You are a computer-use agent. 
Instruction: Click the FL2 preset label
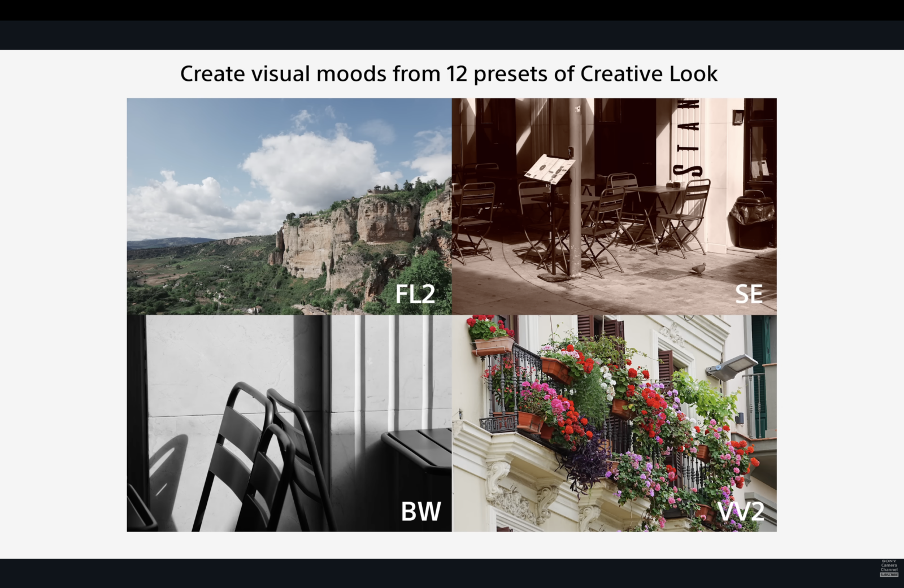(415, 294)
